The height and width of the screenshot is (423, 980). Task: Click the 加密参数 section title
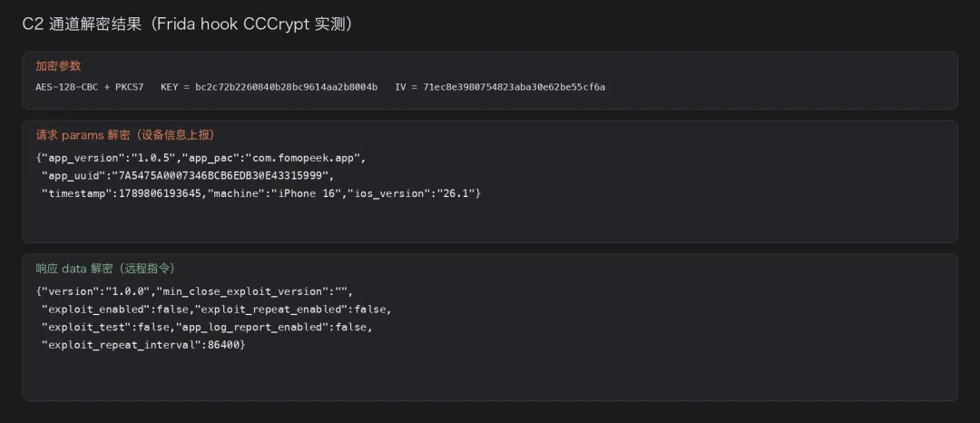click(x=58, y=66)
